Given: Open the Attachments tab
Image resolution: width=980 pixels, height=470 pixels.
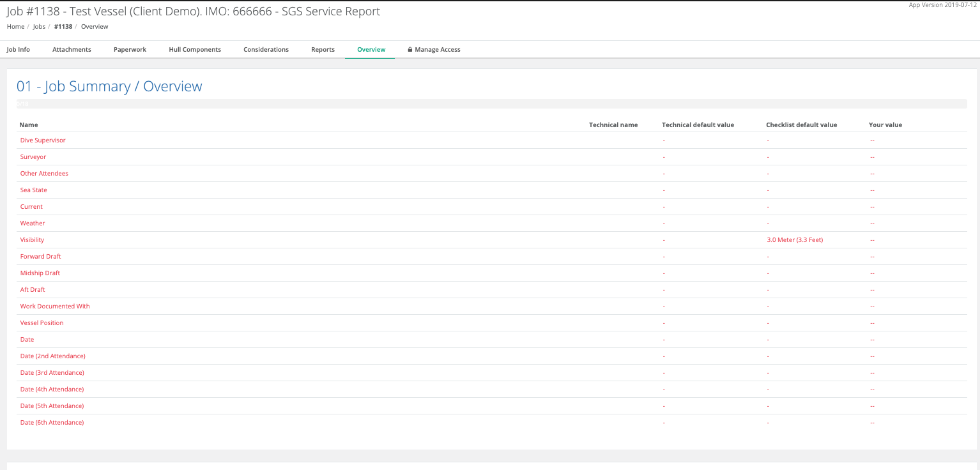Looking at the screenshot, I should point(72,49).
